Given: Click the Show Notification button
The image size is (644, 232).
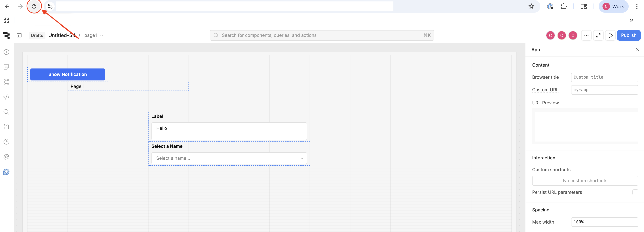Looking at the screenshot, I should click(x=68, y=74).
